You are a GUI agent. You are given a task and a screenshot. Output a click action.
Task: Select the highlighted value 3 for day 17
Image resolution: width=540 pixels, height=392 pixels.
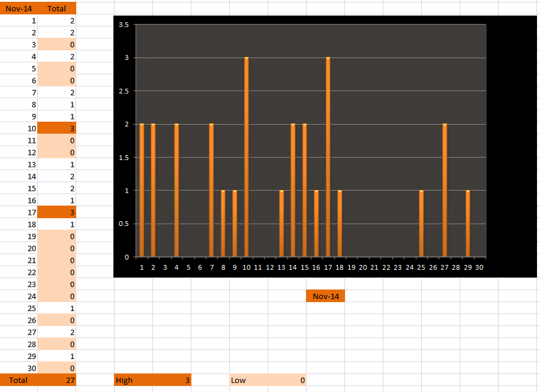pos(56,212)
